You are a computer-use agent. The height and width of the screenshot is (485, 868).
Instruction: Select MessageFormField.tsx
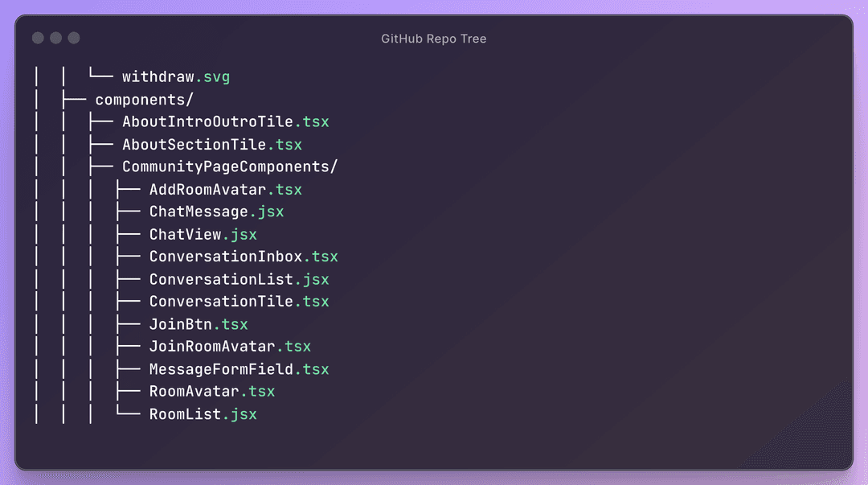coord(240,369)
